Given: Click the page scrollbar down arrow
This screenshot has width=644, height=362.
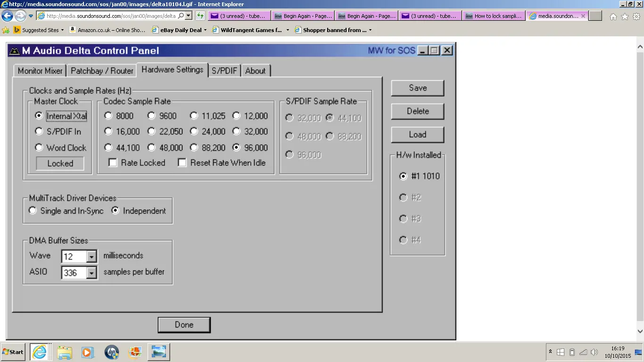Looking at the screenshot, I should pos(640,331).
